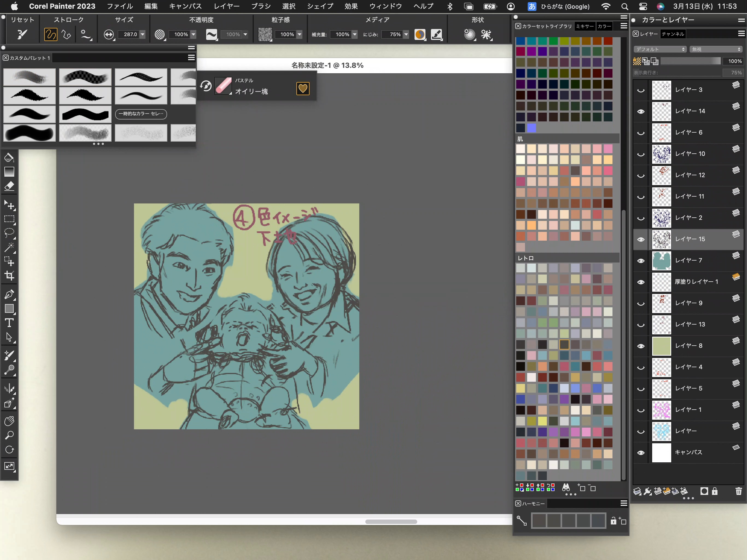This screenshot has width=747, height=560.
Task: Select the Magic Wand tool
Action: [9, 247]
